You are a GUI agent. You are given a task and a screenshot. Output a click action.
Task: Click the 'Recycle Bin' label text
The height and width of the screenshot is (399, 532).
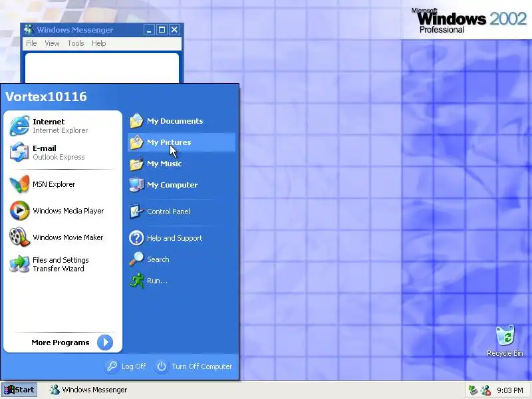click(x=505, y=353)
